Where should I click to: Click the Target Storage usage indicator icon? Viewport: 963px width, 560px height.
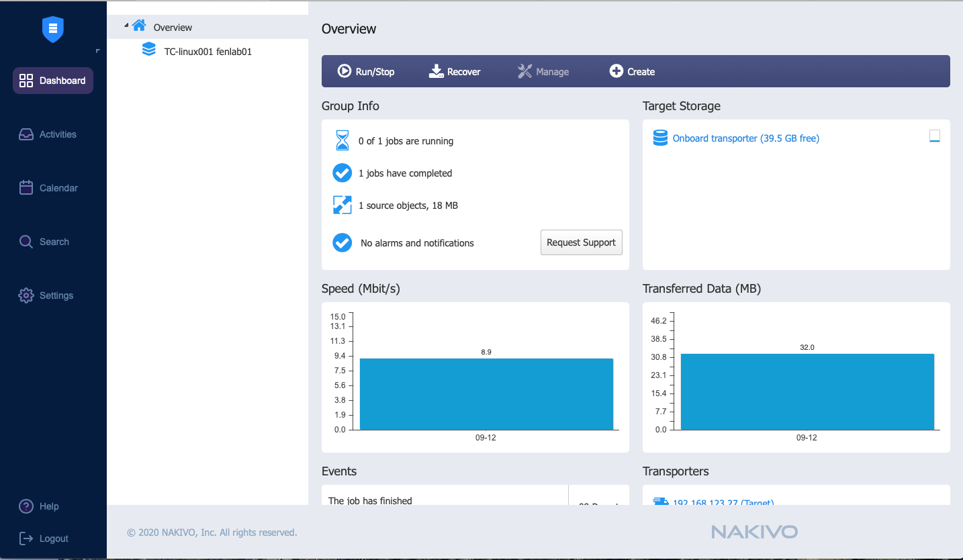tap(935, 136)
